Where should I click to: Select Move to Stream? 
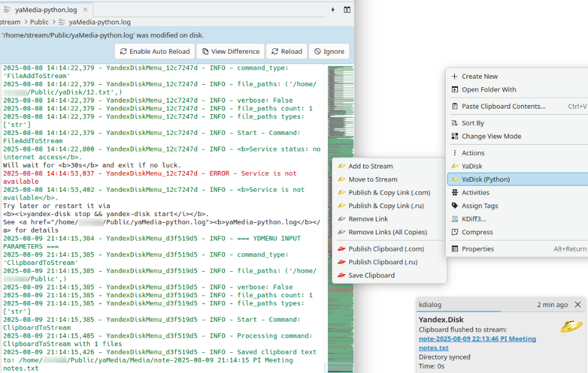point(389,179)
